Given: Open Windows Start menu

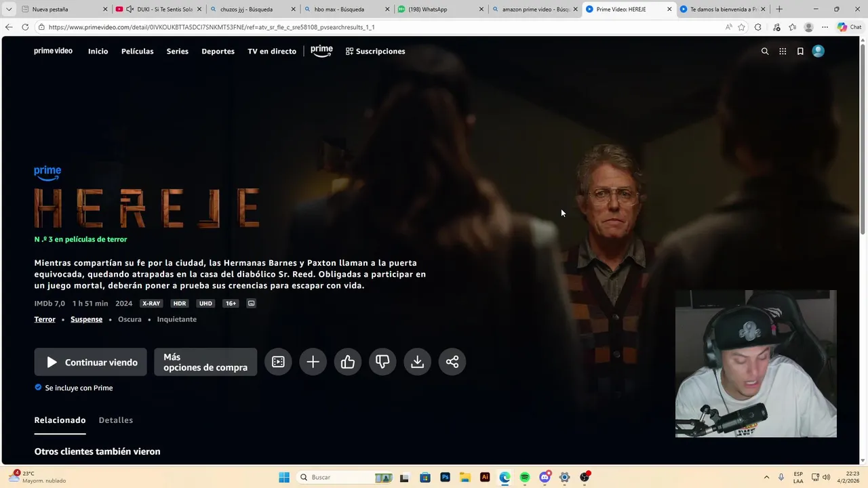Looking at the screenshot, I should 284,477.
